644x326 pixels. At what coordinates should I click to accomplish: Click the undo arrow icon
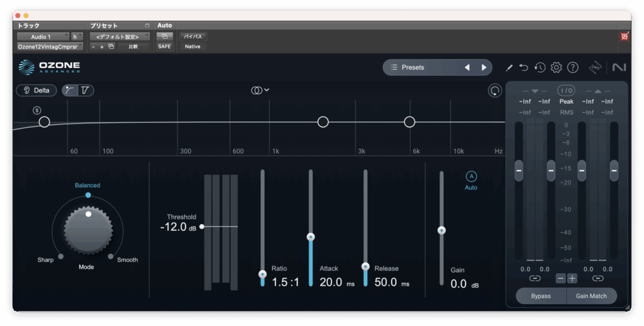[523, 67]
